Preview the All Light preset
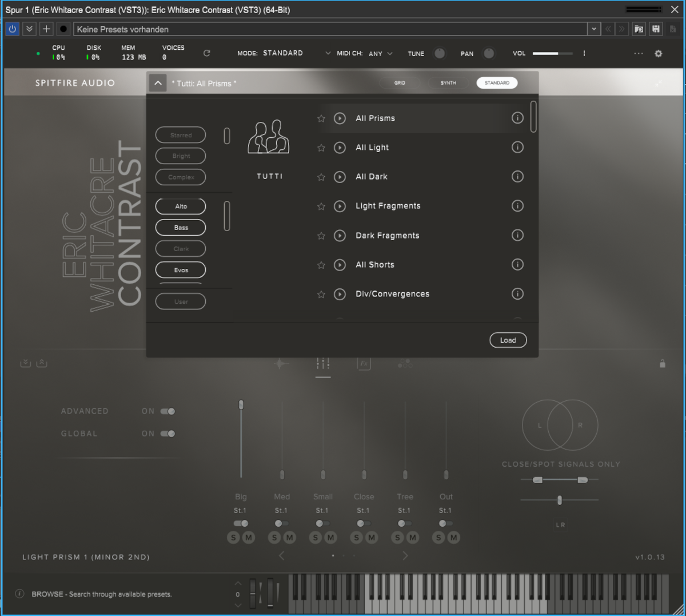 click(x=340, y=148)
